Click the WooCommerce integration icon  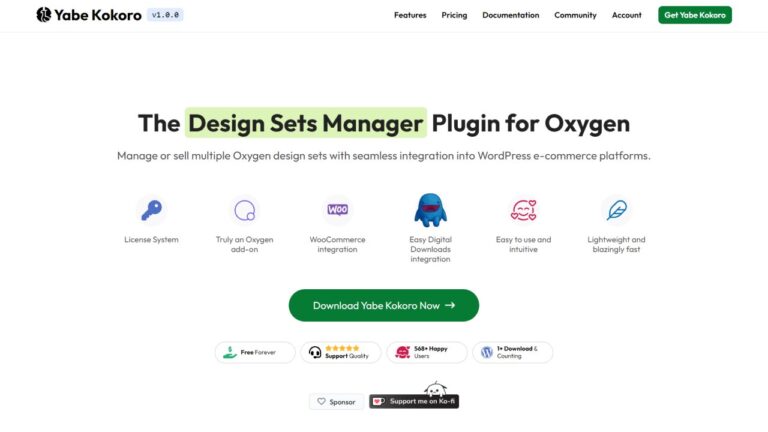(x=337, y=210)
